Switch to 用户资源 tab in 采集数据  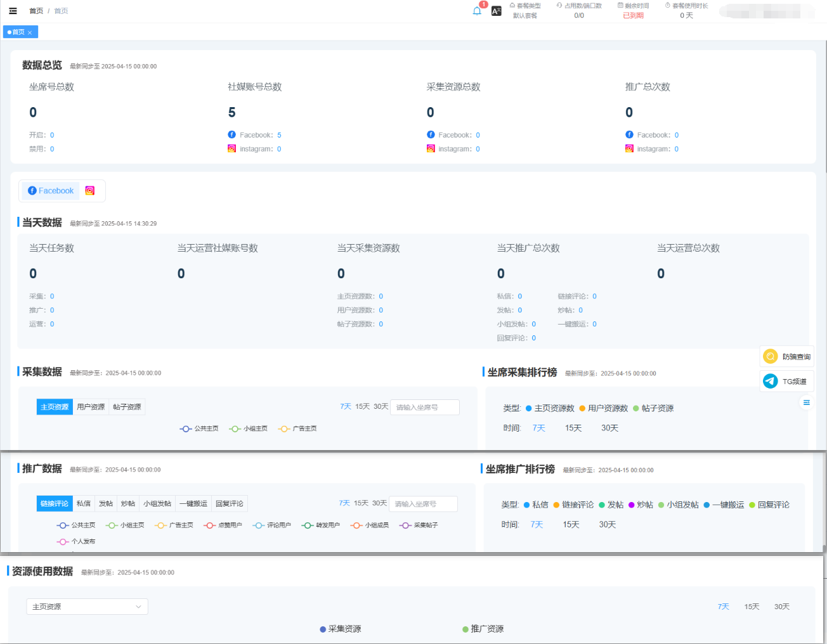(x=91, y=407)
